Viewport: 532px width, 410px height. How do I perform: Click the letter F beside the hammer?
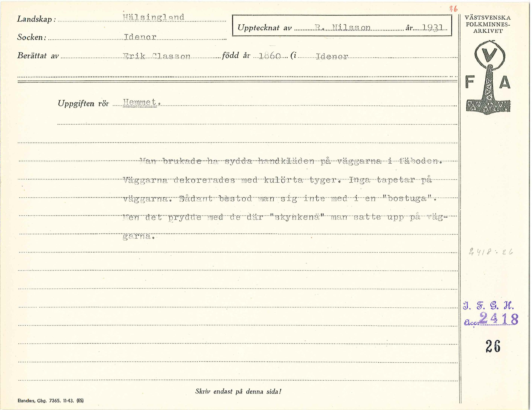[x=470, y=82]
